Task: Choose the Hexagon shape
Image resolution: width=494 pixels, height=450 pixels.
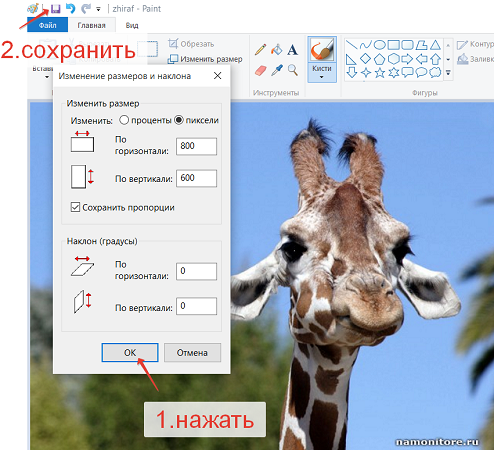Action: pos(394,59)
